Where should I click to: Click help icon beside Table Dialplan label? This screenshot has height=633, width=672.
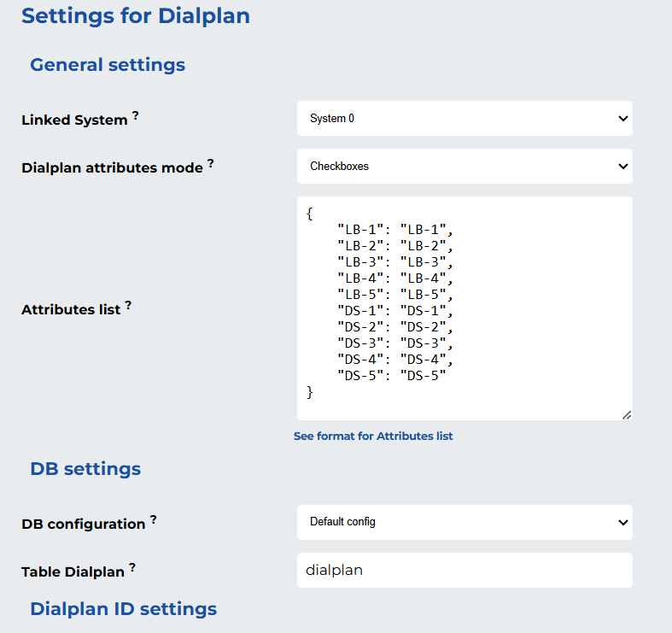coord(132,567)
